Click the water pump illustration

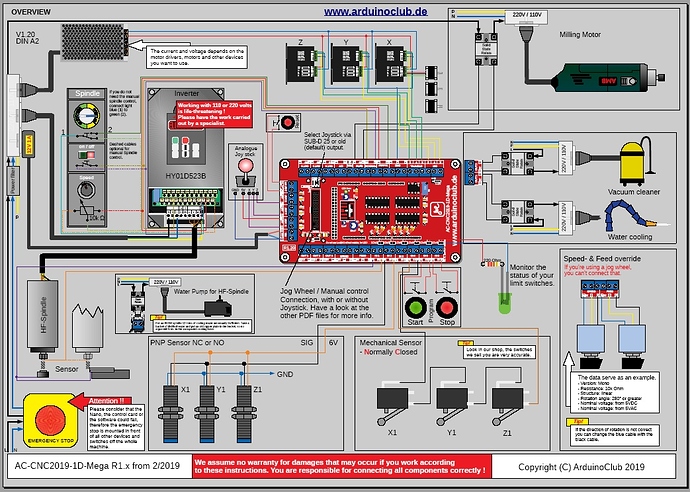(217, 306)
